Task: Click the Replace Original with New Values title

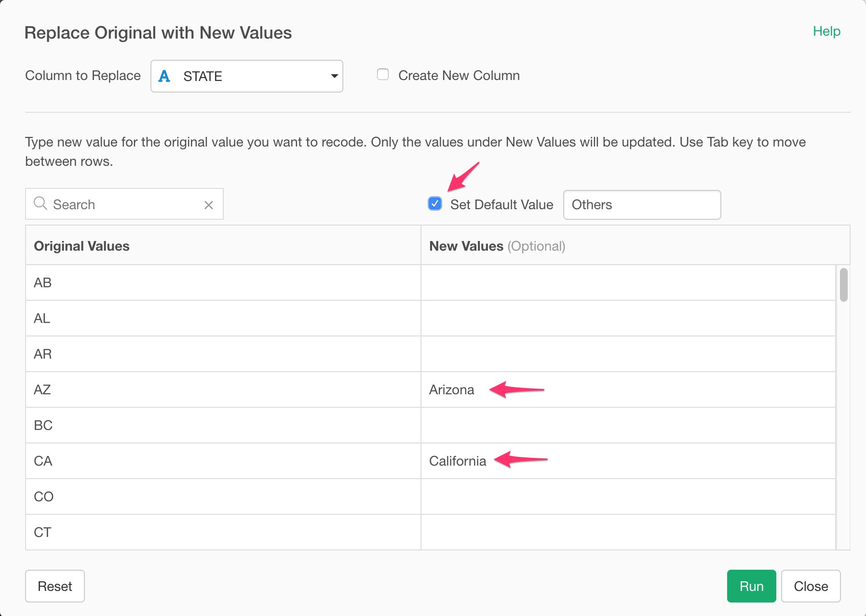Action: click(158, 33)
